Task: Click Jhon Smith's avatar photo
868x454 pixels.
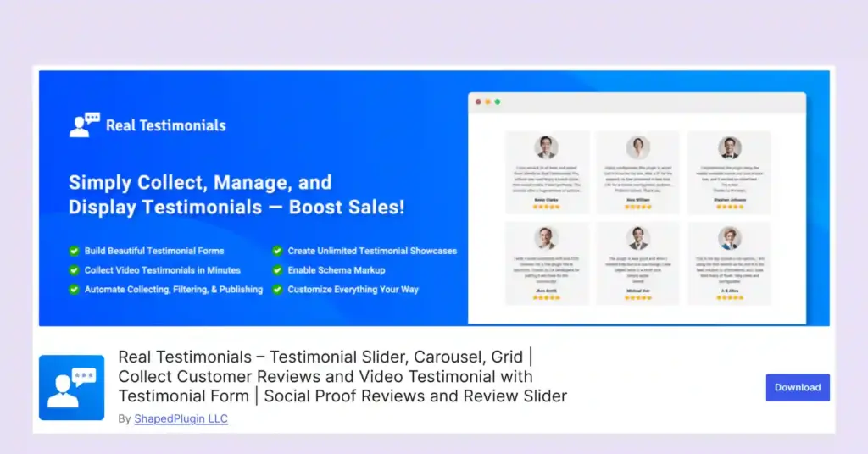Action: (x=546, y=238)
